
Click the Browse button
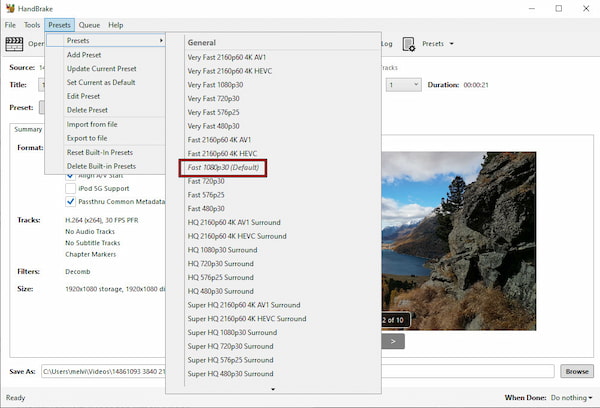point(577,372)
